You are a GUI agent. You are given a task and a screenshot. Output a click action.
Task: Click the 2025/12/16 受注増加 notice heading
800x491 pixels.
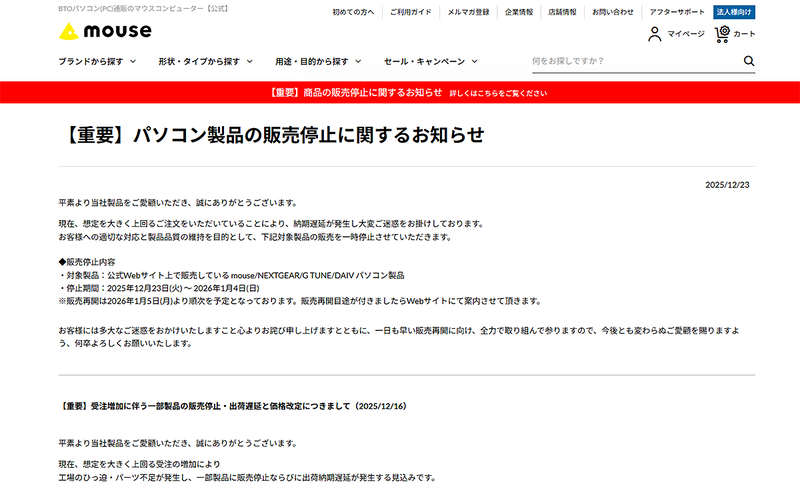tap(233, 406)
